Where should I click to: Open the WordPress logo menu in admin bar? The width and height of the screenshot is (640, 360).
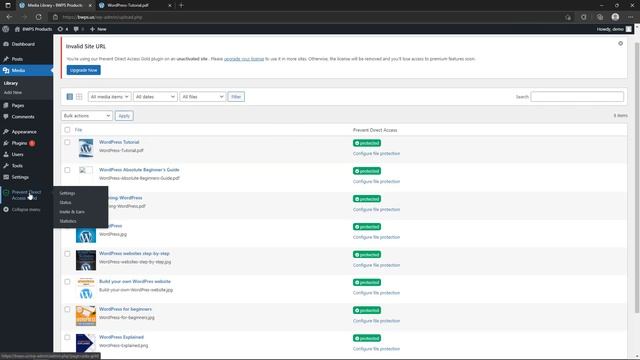6,29
